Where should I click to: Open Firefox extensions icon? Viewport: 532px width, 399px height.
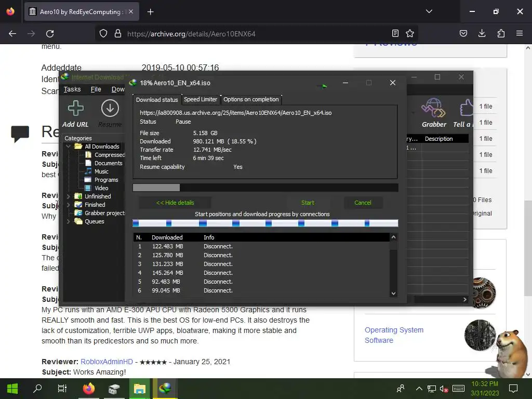pyautogui.click(x=501, y=33)
